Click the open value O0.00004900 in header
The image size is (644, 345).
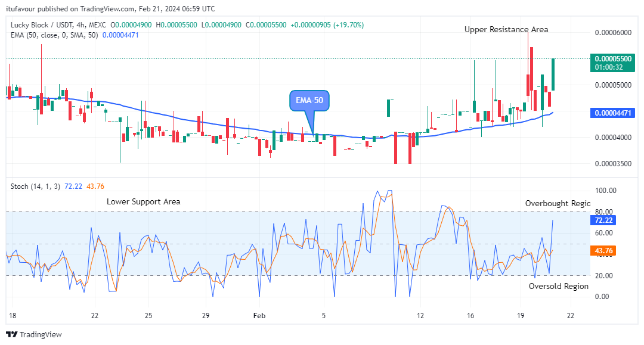(x=131, y=25)
